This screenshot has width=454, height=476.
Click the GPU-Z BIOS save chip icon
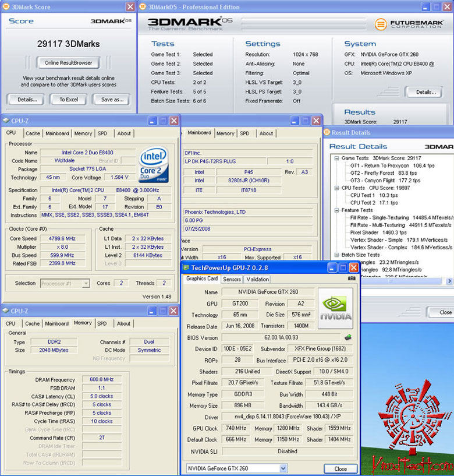348,337
